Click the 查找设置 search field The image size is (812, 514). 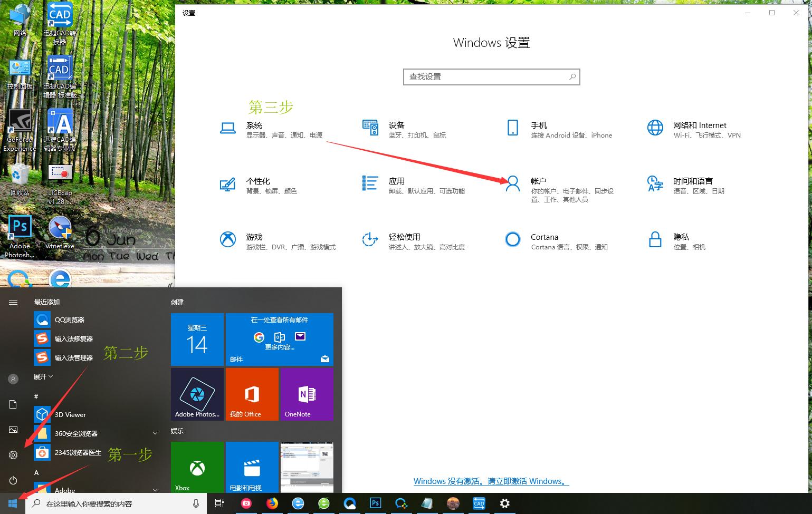pyautogui.click(x=491, y=76)
